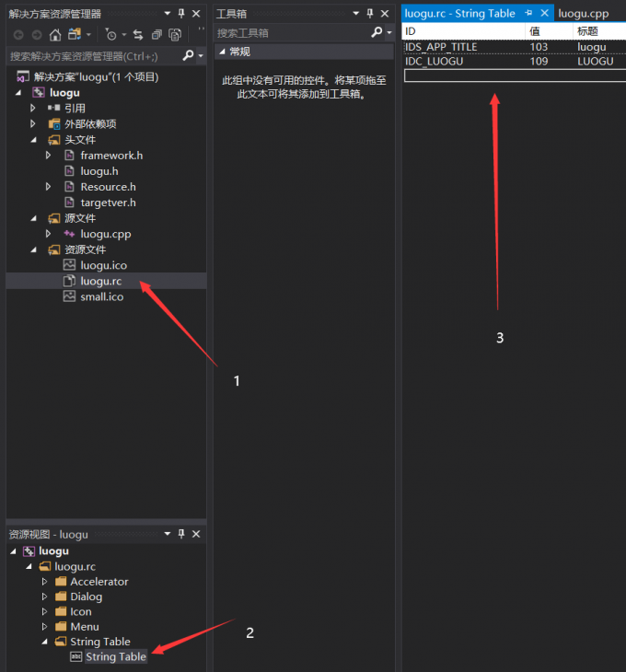The image size is (626, 672).
Task: Click the collapse all icon in Solution Explorer
Action: coord(156,35)
